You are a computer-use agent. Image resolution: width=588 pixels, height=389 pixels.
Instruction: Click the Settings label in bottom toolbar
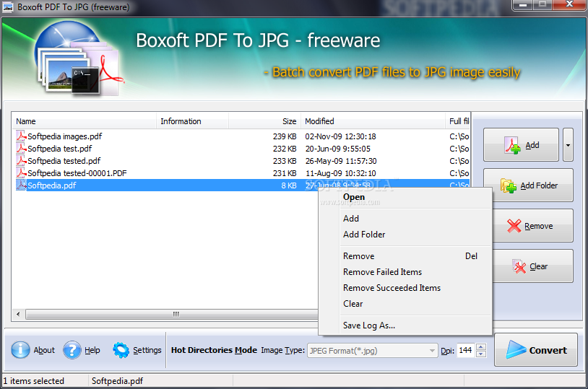[x=147, y=350]
